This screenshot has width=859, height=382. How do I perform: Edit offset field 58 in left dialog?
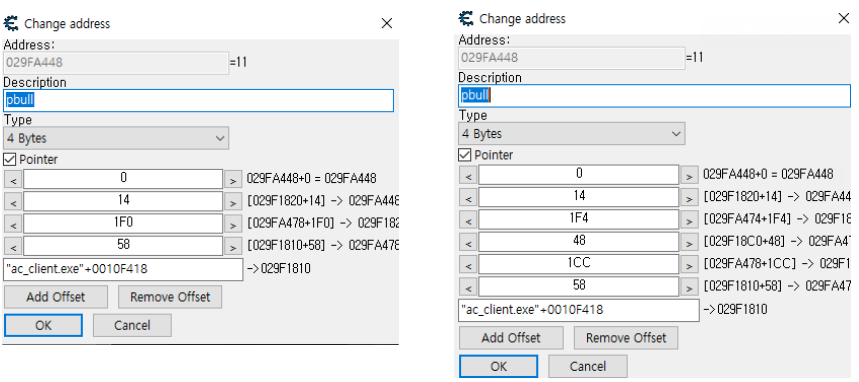pyautogui.click(x=123, y=245)
